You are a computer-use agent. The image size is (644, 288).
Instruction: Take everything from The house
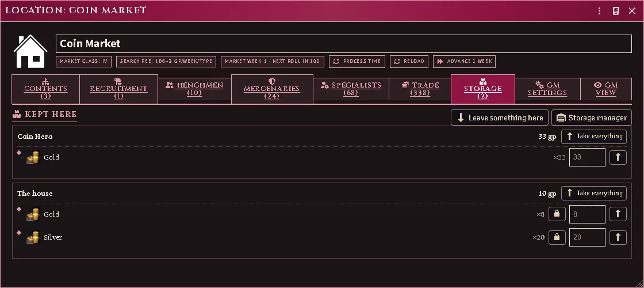point(594,193)
